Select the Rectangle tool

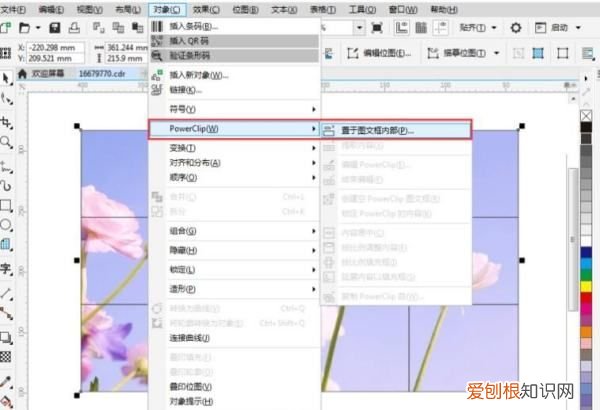(6, 206)
